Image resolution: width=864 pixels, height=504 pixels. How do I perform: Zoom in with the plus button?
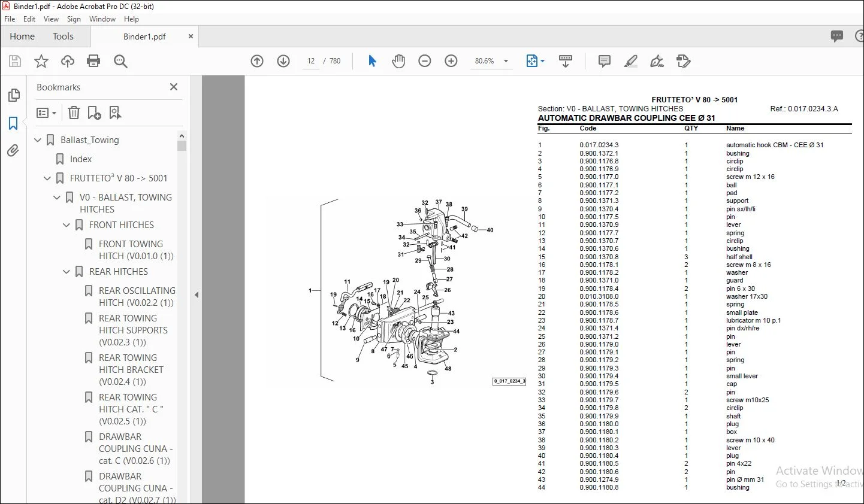(x=451, y=61)
